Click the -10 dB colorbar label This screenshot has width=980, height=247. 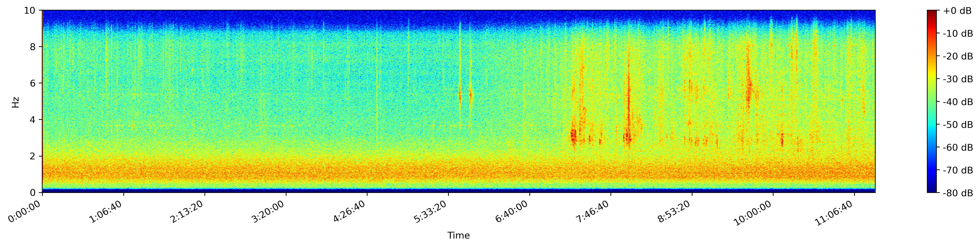click(x=958, y=34)
